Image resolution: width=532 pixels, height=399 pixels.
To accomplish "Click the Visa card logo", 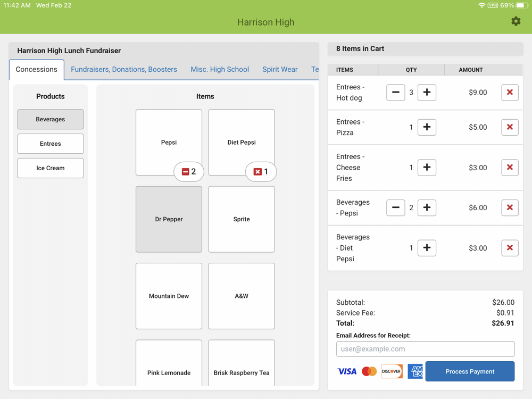I will pyautogui.click(x=347, y=371).
